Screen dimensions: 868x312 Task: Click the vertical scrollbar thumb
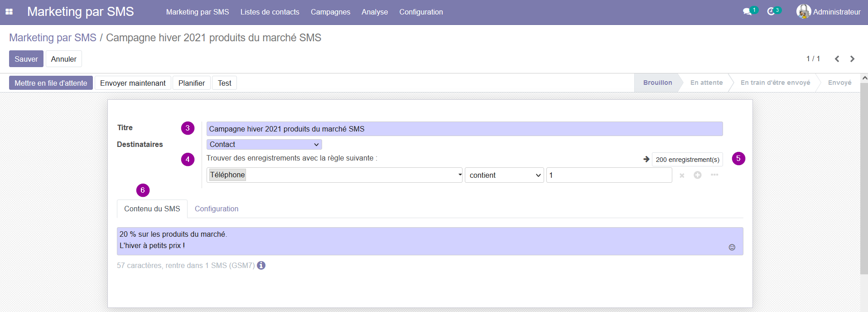pyautogui.click(x=864, y=178)
